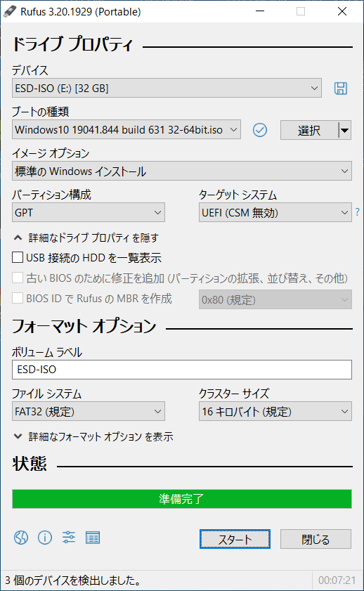
Task: Open the 0x80 (規定) BIOS ID dropdown
Action: tap(275, 299)
